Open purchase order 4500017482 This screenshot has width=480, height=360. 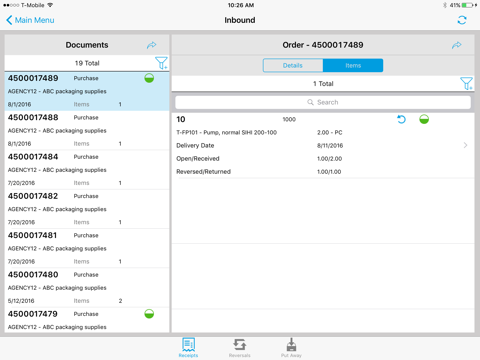87,209
